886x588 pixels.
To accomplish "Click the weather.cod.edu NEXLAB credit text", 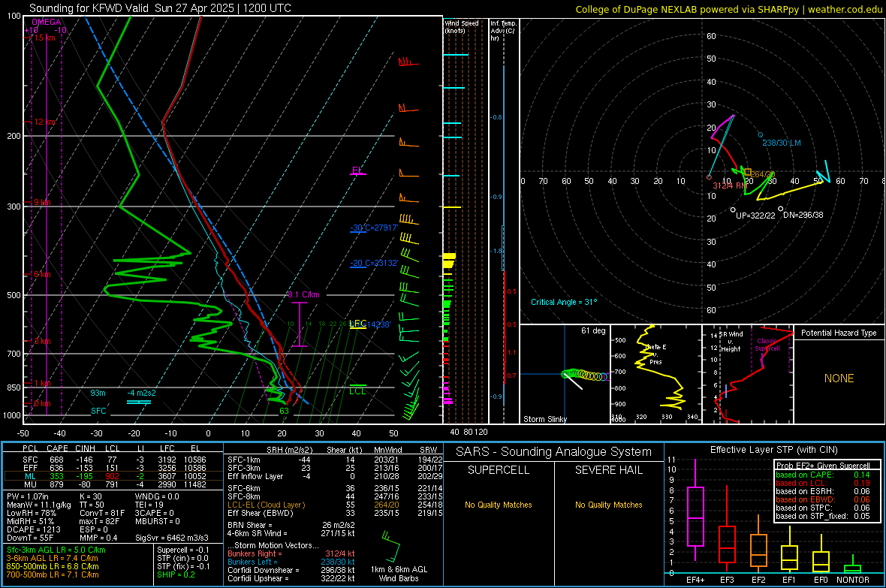I will pos(728,9).
